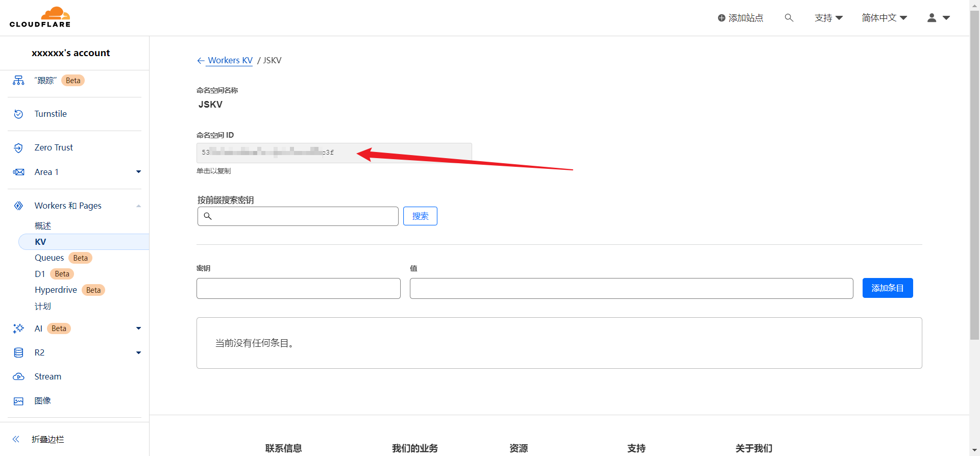The width and height of the screenshot is (980, 456).
Task: Focus the 密钥 key input field
Action: (299, 289)
